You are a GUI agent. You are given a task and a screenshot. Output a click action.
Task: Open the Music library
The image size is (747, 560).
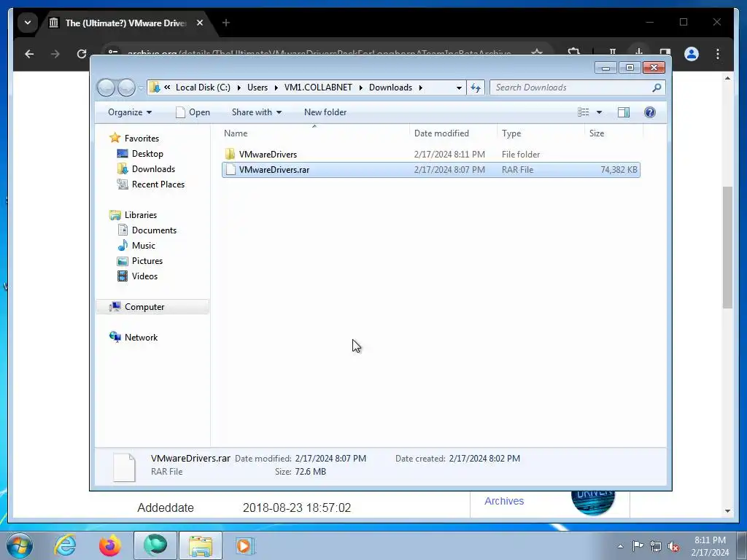point(143,245)
